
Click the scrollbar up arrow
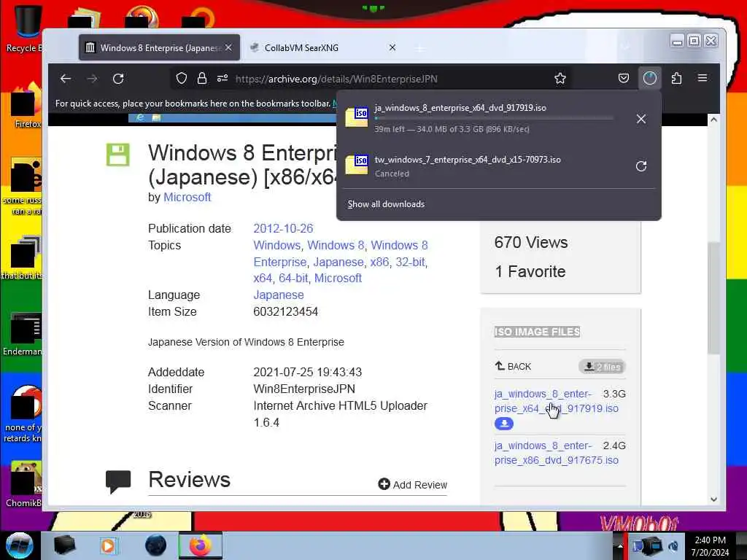(713, 120)
